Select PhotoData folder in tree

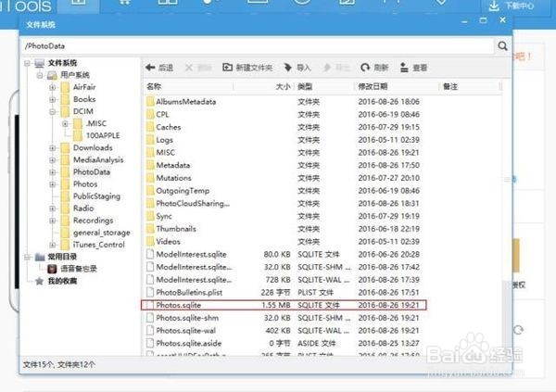click(x=86, y=172)
